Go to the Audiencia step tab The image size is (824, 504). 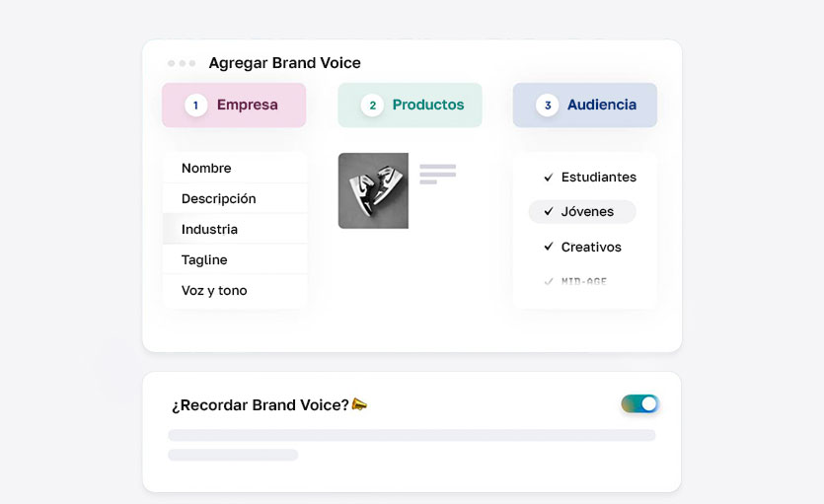(585, 106)
